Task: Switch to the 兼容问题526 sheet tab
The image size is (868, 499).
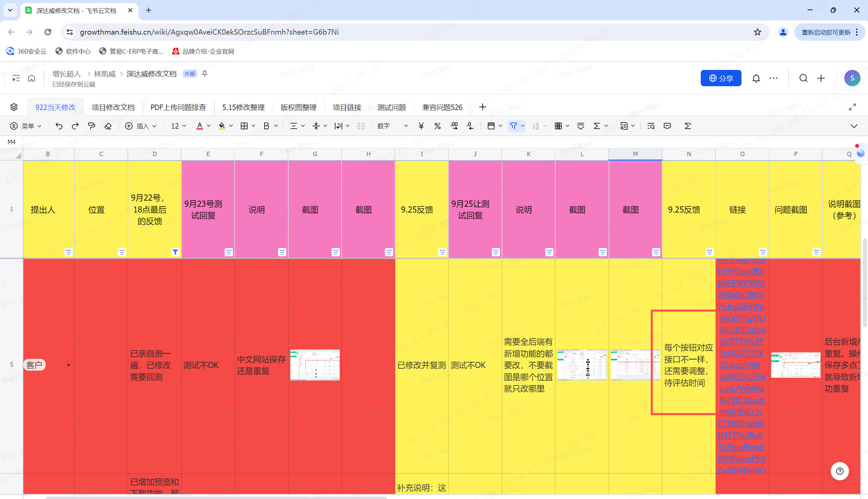Action: pyautogui.click(x=442, y=107)
